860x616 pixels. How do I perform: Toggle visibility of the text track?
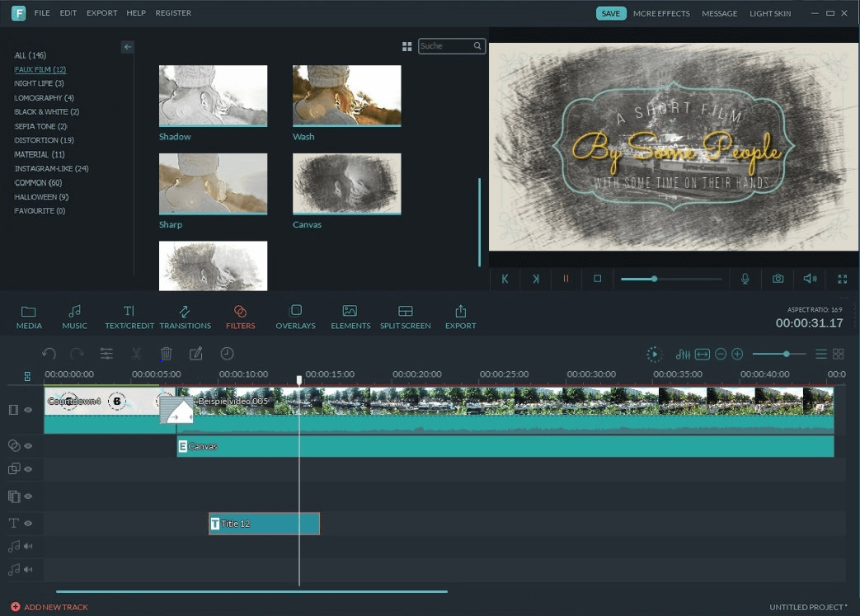click(28, 524)
